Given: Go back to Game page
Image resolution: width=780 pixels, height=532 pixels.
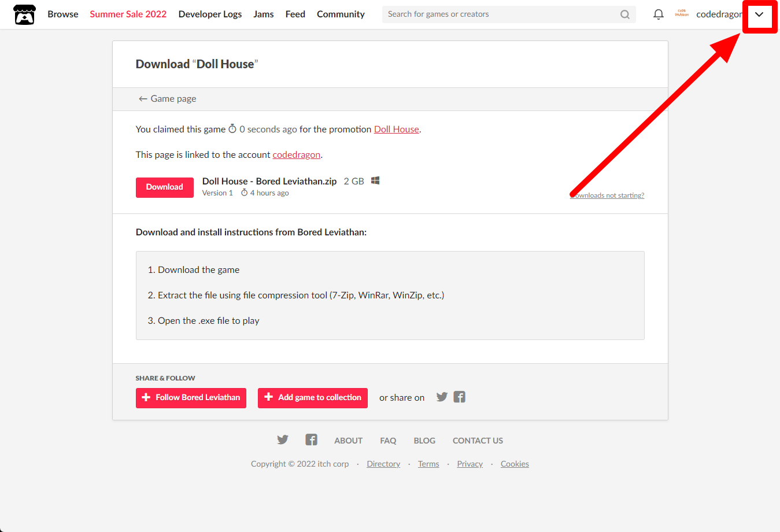Looking at the screenshot, I should pos(167,99).
